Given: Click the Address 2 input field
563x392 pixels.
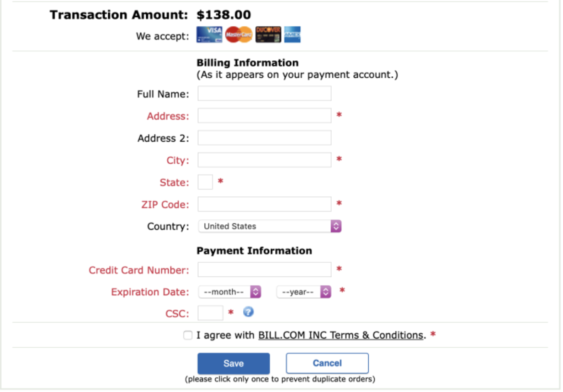Looking at the screenshot, I should click(x=264, y=137).
